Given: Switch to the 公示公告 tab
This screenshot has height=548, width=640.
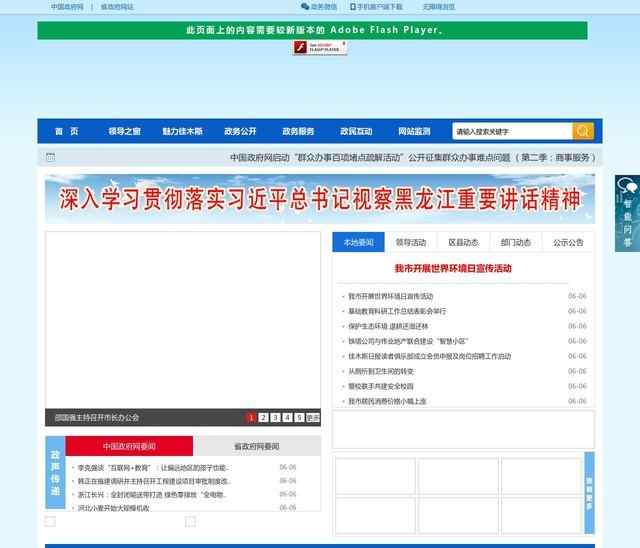Looking at the screenshot, I should (x=568, y=242).
